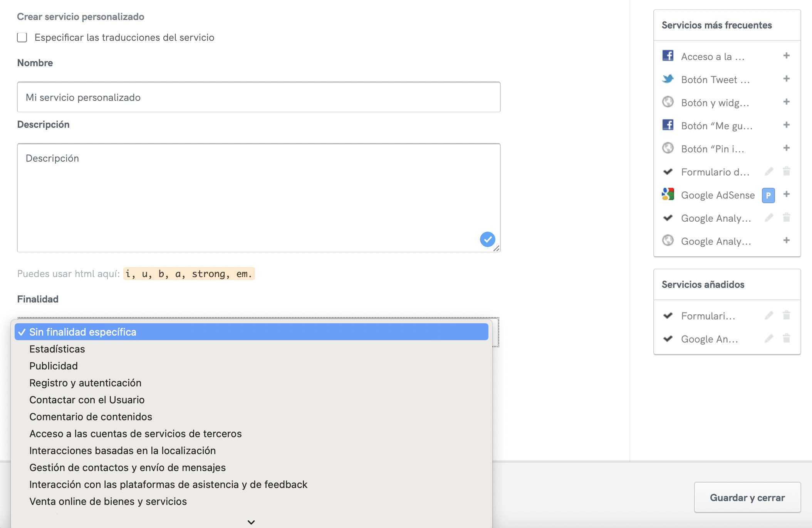Select 'Registro y autenticación' option
The height and width of the screenshot is (528, 812).
pos(85,383)
